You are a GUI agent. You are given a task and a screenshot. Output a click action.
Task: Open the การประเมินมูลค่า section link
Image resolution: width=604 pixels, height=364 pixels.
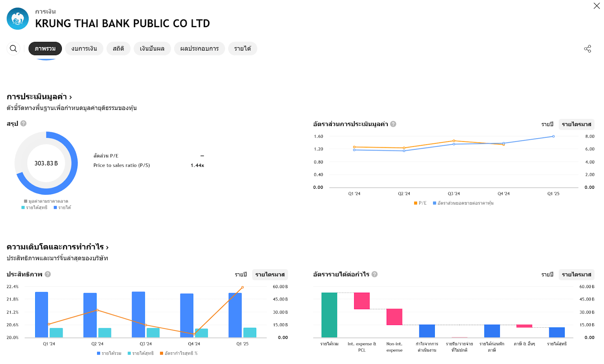tap(39, 97)
